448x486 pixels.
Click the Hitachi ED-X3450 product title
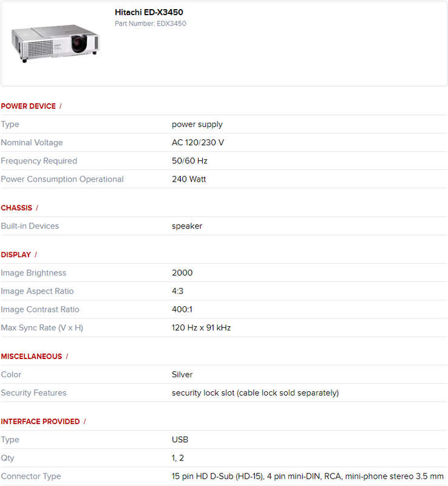[149, 12]
